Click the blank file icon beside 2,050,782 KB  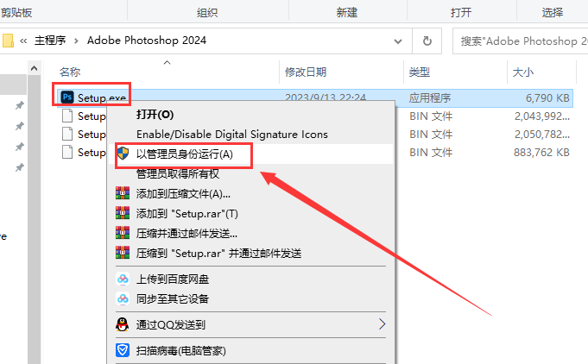pyautogui.click(x=67, y=134)
